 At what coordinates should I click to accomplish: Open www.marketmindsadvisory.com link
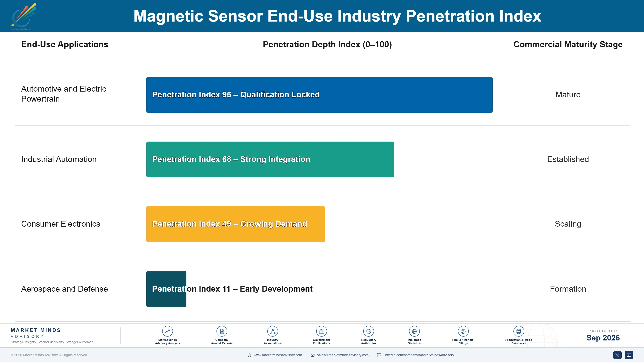pos(278,355)
